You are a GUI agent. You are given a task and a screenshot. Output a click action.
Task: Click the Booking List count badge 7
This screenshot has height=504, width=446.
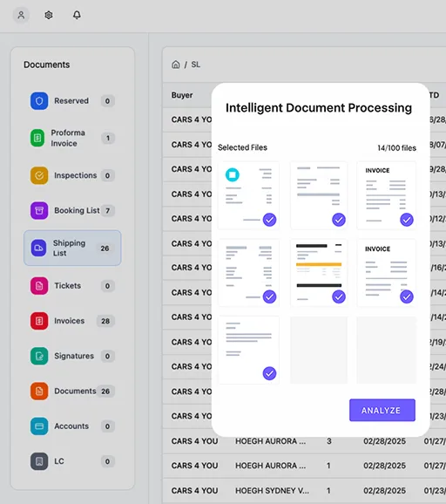[107, 210]
